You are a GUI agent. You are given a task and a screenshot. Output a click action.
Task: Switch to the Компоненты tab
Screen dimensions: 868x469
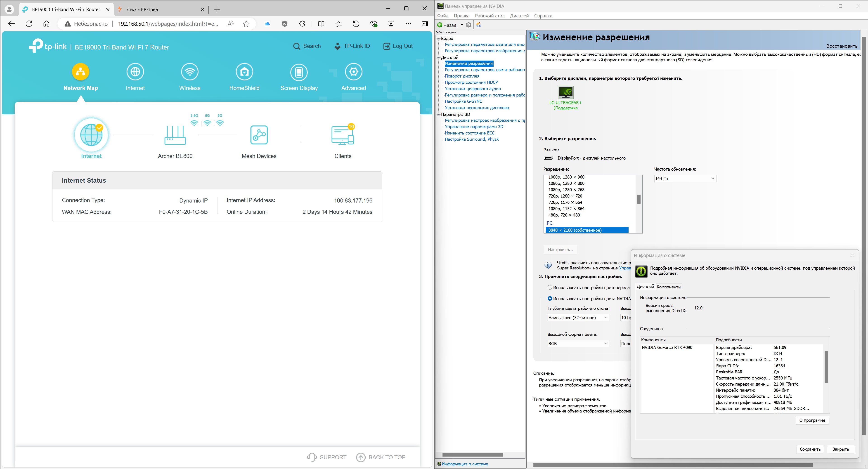(669, 287)
